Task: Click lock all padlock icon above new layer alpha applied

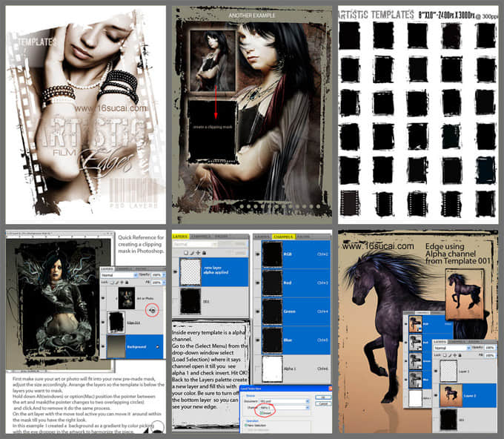Action: 204,253
